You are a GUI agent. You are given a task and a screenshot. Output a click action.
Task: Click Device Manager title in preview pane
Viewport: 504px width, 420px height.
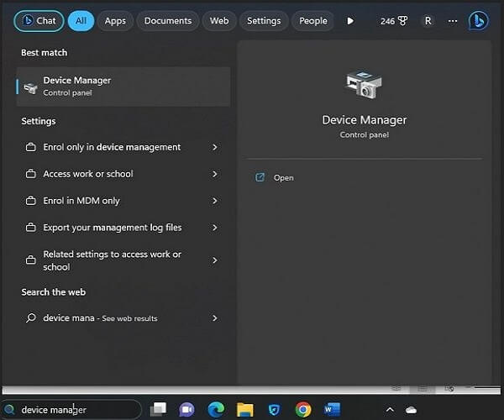point(365,120)
